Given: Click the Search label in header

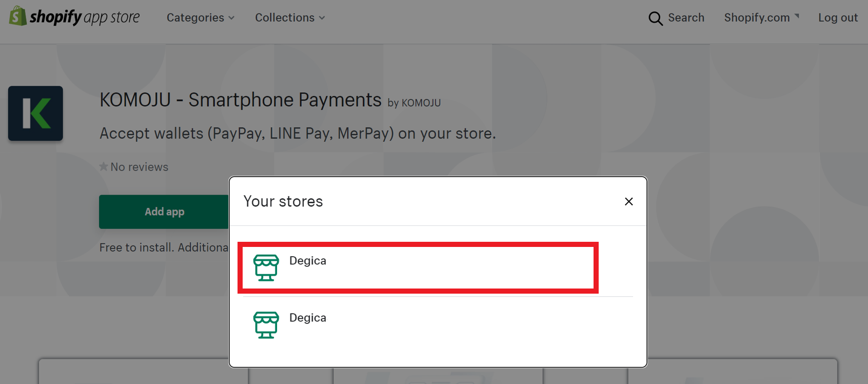Looking at the screenshot, I should 686,17.
